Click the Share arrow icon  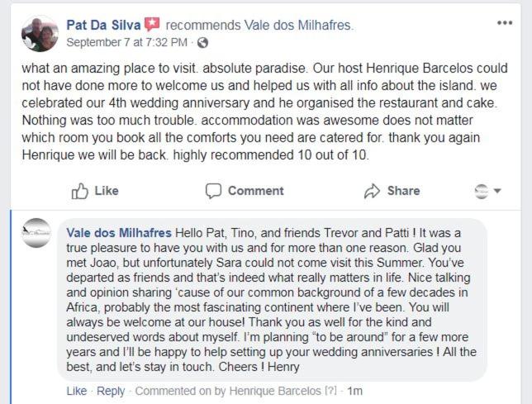pyautogui.click(x=373, y=191)
